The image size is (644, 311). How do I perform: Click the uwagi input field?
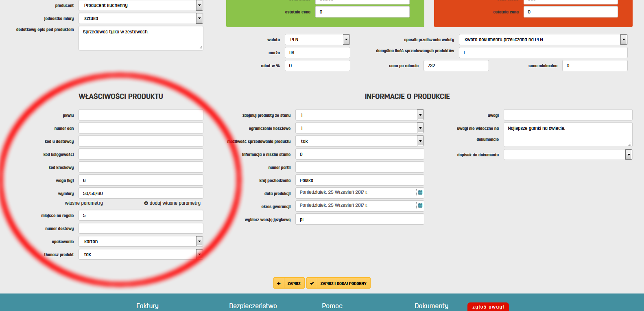click(568, 115)
